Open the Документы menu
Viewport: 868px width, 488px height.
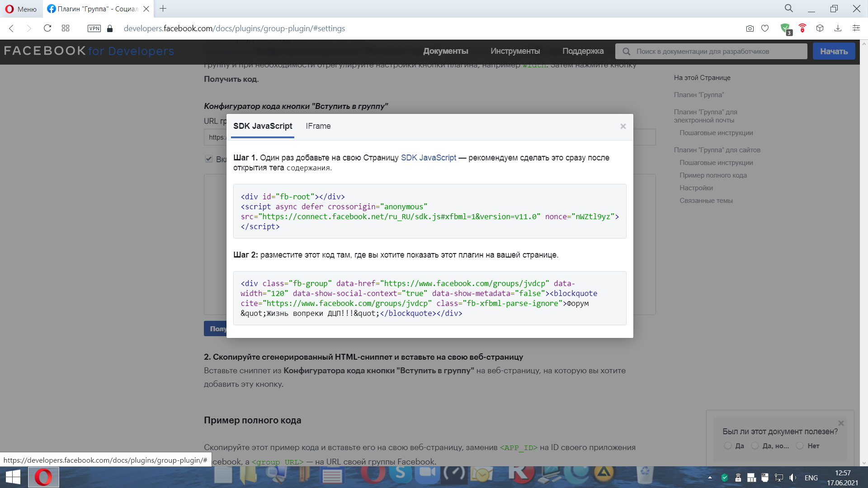coord(445,52)
